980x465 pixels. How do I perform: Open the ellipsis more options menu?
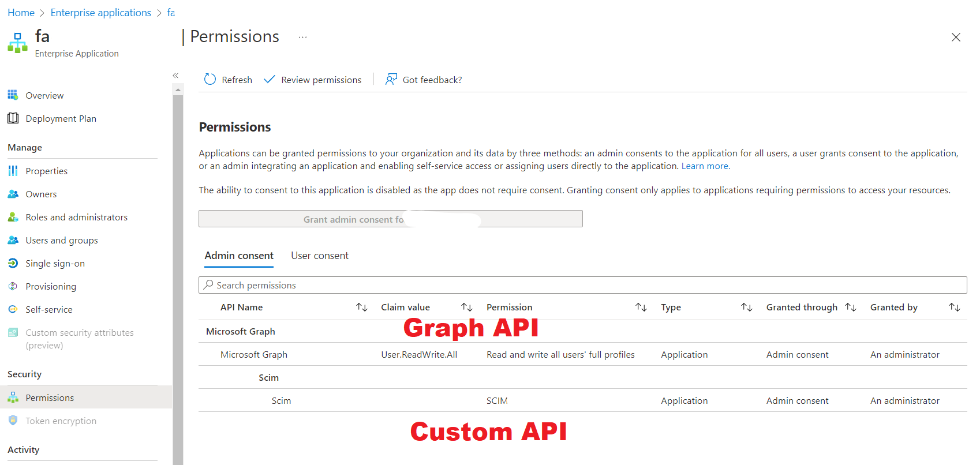pos(302,37)
